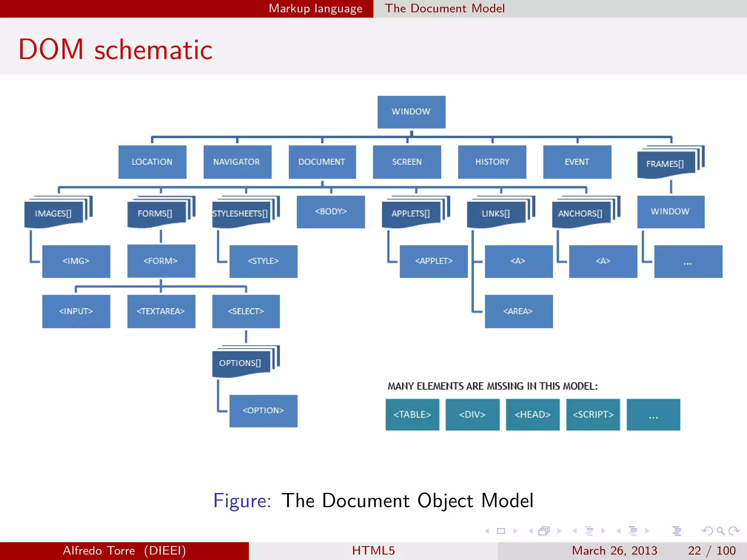747x560 pixels.
Task: Click the subsection lines navigation icon
Action: coord(589,531)
